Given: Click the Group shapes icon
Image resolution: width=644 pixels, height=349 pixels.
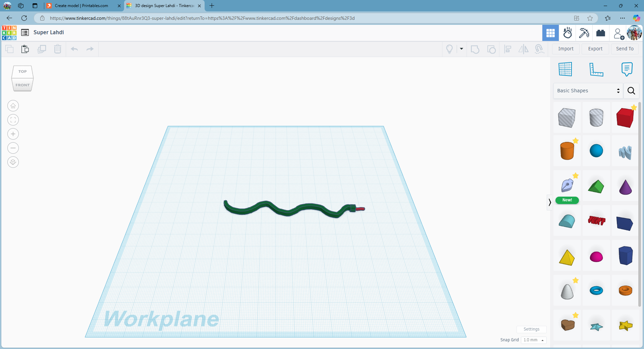Looking at the screenshot, I should pyautogui.click(x=475, y=49).
